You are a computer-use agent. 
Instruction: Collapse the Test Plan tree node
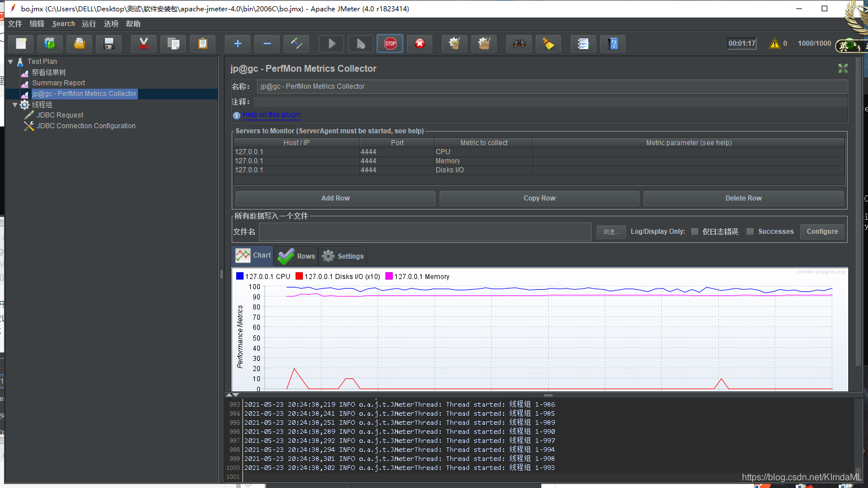(x=10, y=62)
